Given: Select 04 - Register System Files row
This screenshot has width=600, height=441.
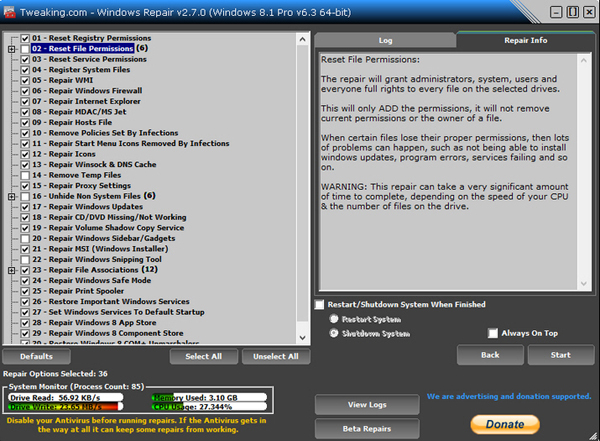Looking at the screenshot, I should [81, 70].
